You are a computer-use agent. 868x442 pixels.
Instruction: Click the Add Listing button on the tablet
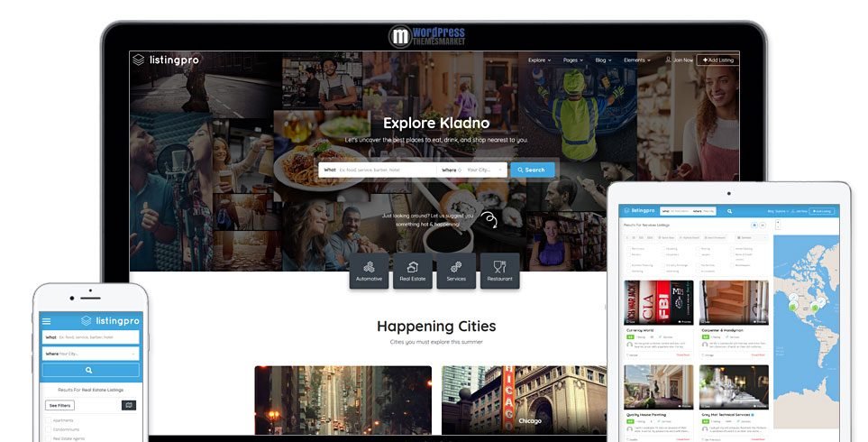pyautogui.click(x=821, y=211)
